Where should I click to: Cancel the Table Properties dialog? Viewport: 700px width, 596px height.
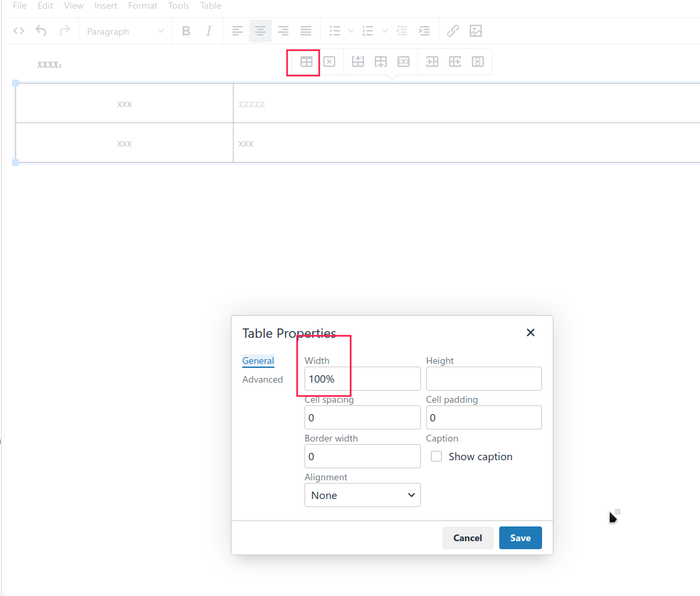(x=467, y=538)
